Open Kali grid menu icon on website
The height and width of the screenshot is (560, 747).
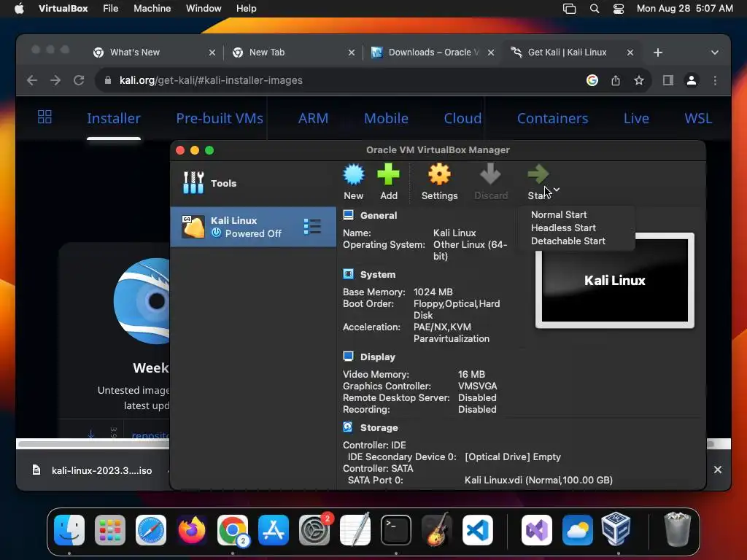coord(44,117)
